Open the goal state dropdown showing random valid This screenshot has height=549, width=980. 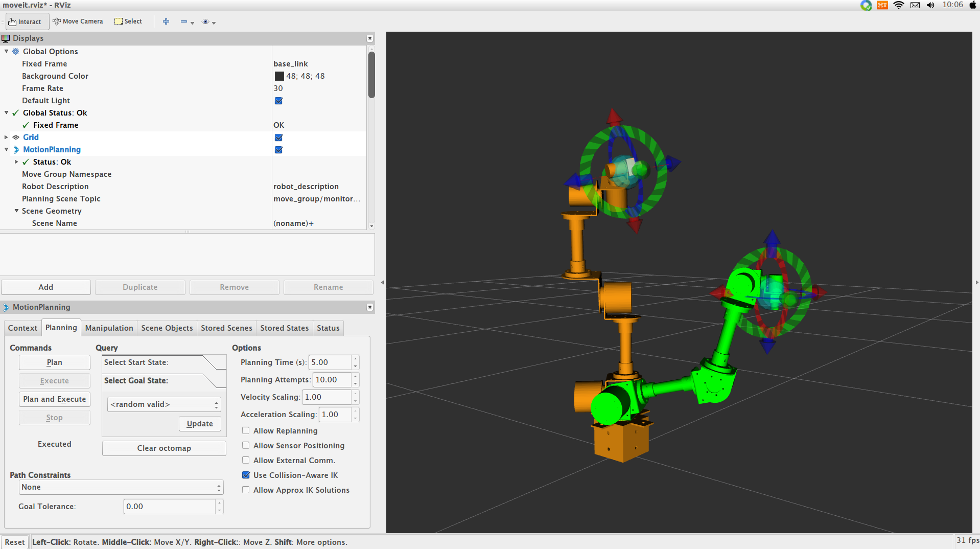(x=164, y=404)
